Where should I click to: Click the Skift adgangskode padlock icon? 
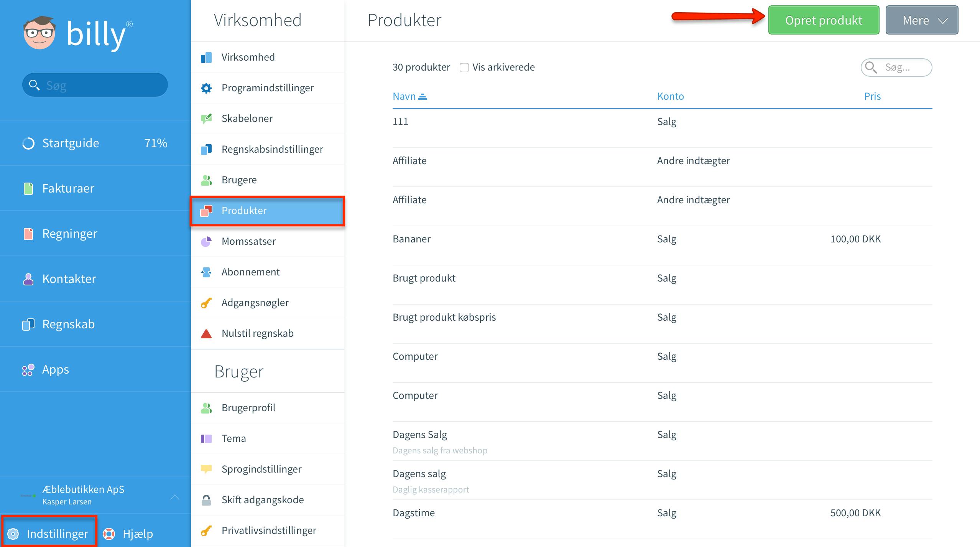tap(206, 500)
